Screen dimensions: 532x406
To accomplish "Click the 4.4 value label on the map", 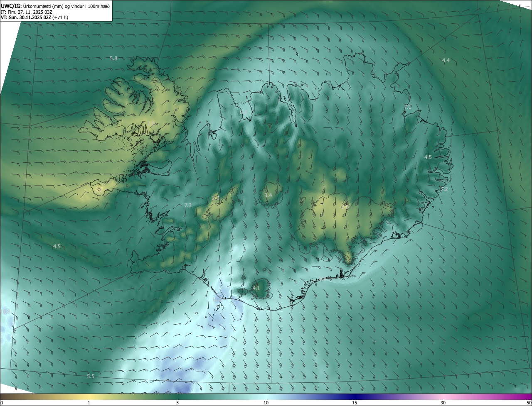I will (446, 61).
